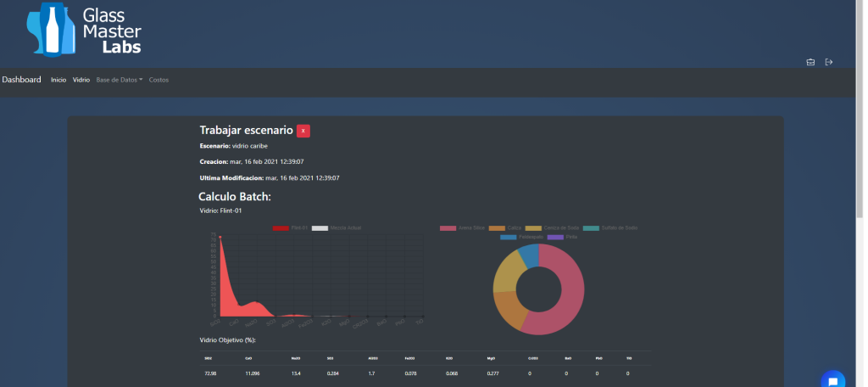Viewport: 868px width, 387px height.
Task: Click the SiO2 peak point on line chart
Action: tap(221, 238)
